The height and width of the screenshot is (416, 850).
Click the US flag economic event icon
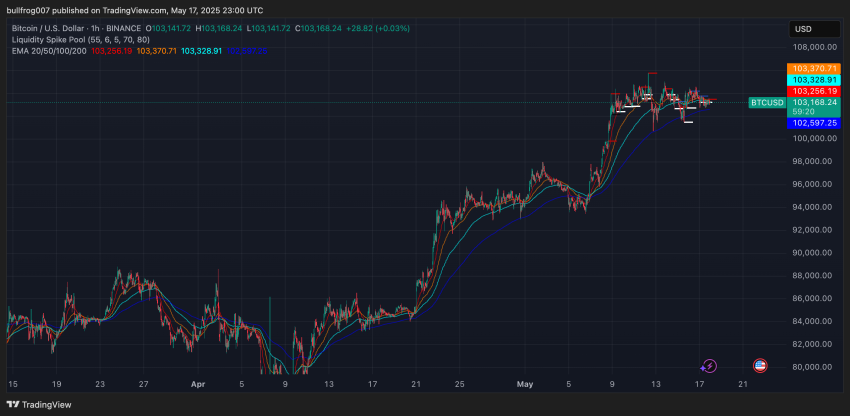tap(759, 367)
